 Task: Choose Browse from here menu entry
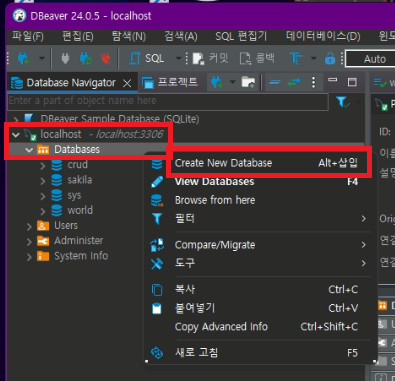pos(261,200)
